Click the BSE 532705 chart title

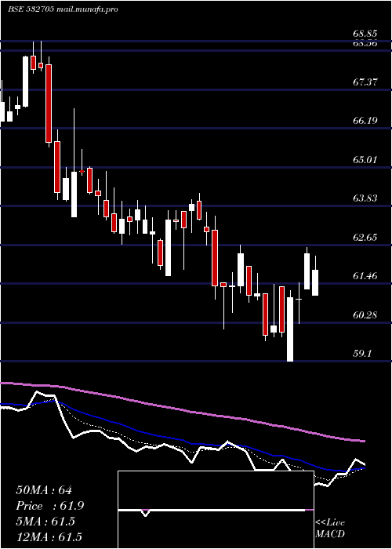(31, 9)
